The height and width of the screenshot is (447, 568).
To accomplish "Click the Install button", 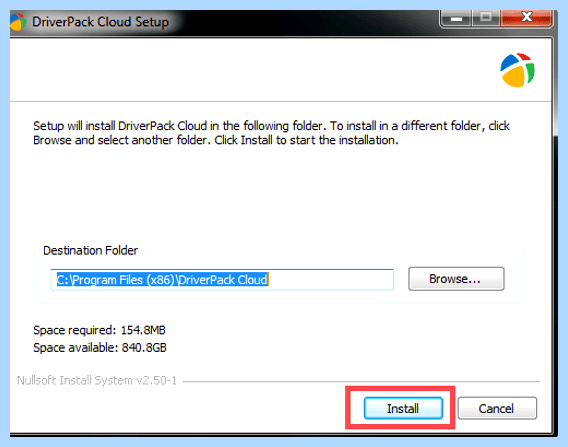I will click(x=403, y=408).
